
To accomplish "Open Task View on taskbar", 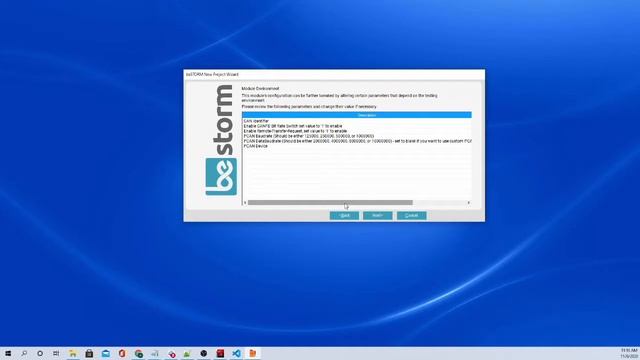I will click(56, 353).
